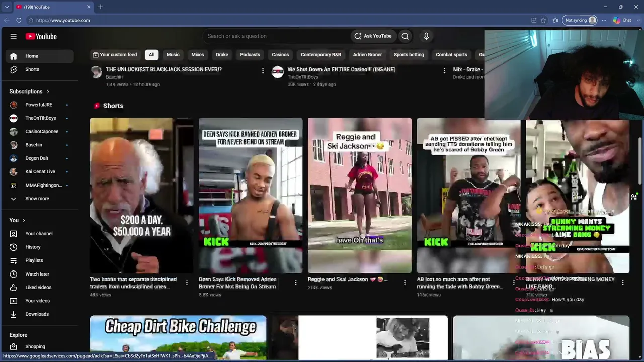This screenshot has width=644, height=362.
Task: Select the Mixes filter chip
Action: 198,55
